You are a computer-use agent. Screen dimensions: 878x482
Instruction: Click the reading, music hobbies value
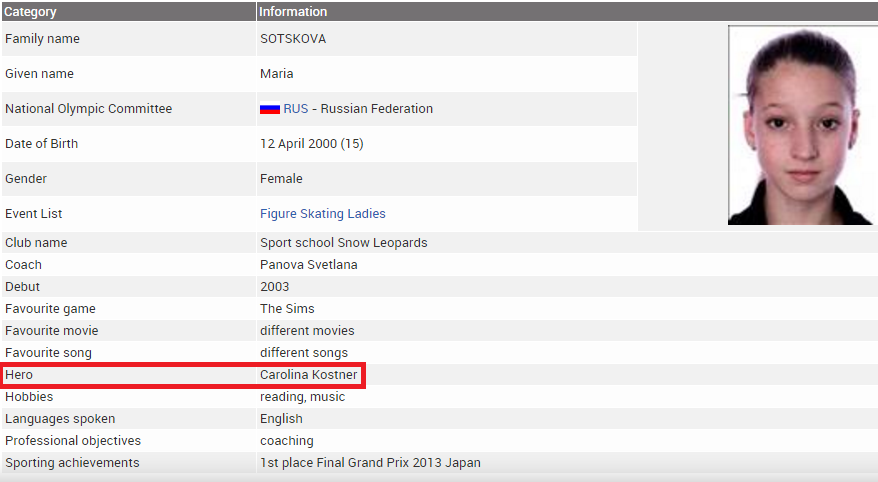tap(302, 397)
